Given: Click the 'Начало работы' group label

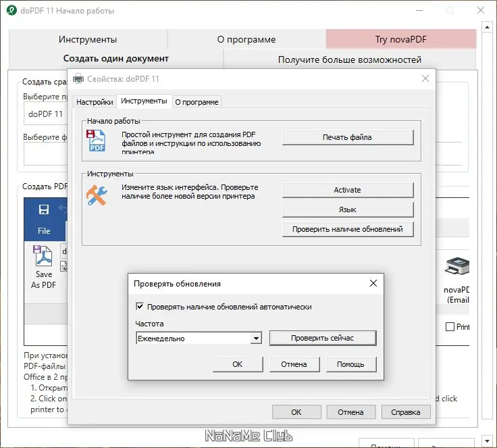Looking at the screenshot, I should (x=113, y=121).
